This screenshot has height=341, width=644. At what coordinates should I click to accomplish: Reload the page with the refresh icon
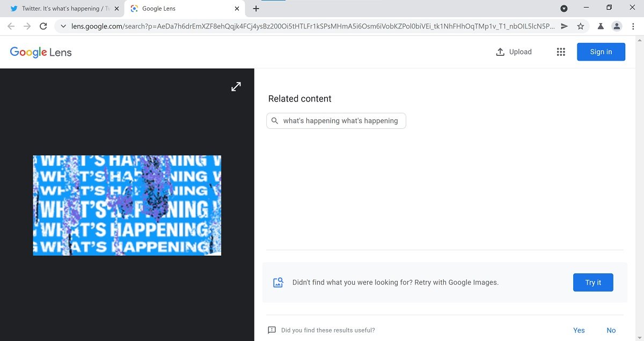pos(43,26)
